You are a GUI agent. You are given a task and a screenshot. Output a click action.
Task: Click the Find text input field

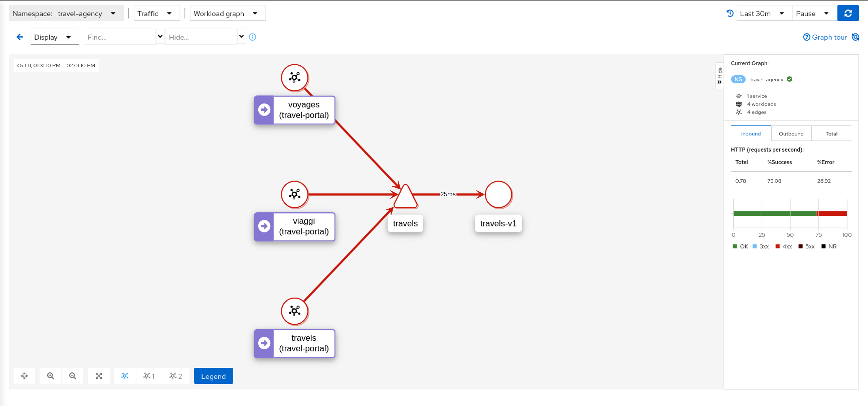pyautogui.click(x=119, y=37)
